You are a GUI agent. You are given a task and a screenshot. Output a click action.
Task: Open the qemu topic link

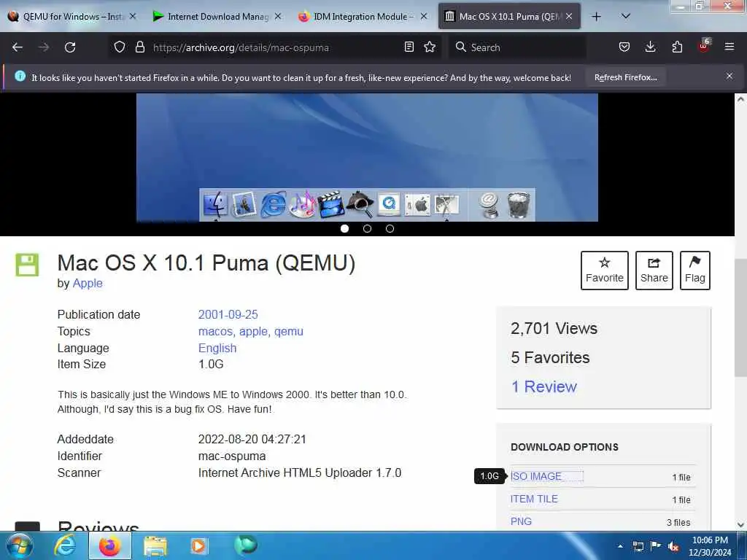click(x=289, y=332)
